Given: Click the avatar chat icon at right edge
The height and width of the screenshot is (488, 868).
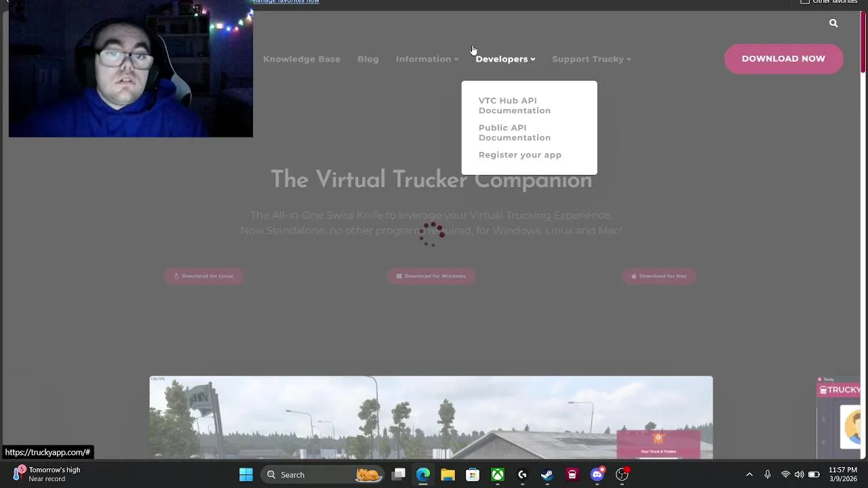Looking at the screenshot, I should [850, 427].
